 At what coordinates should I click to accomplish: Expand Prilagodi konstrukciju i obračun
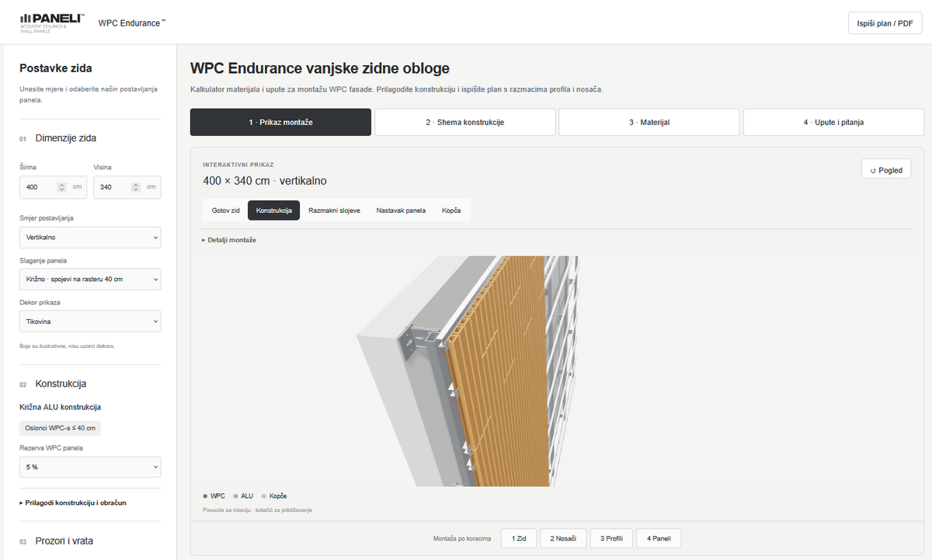pos(73,503)
